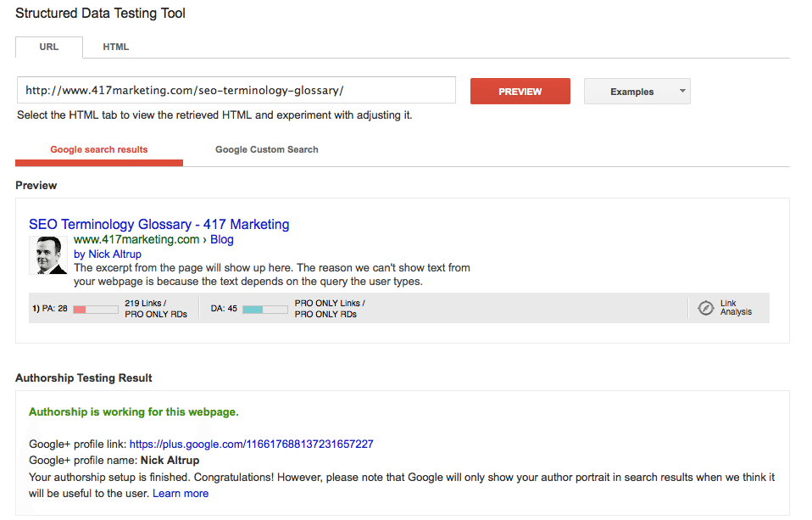Click the DA 45 teal progress bar
Screen dimensions: 812x520
(264, 310)
